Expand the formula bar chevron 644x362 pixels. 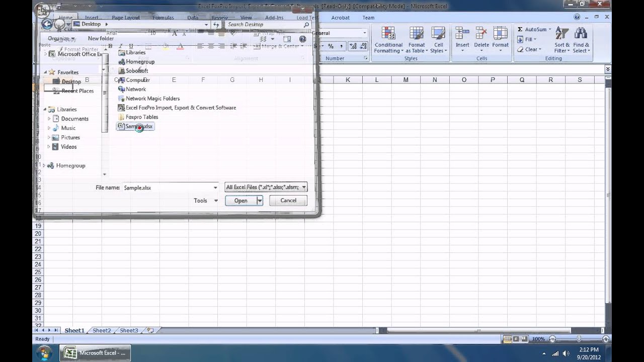(x=608, y=69)
